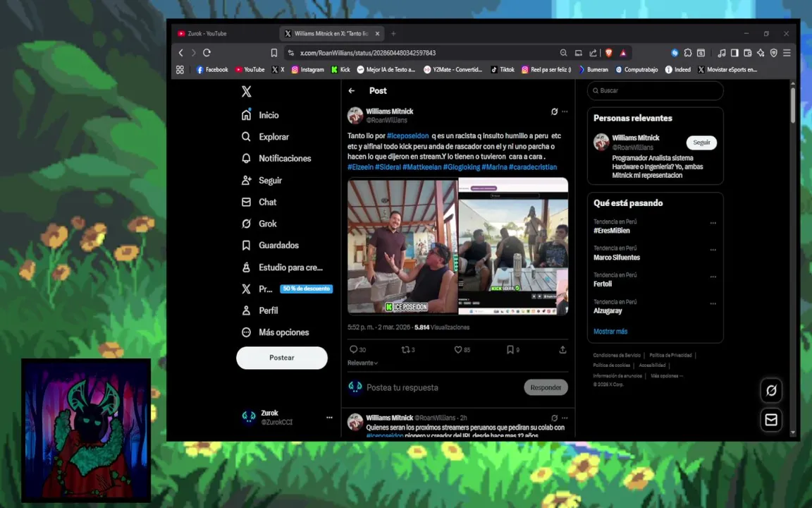This screenshot has height=508, width=812.
Task: Click the address bar URL
Action: pos(368,53)
